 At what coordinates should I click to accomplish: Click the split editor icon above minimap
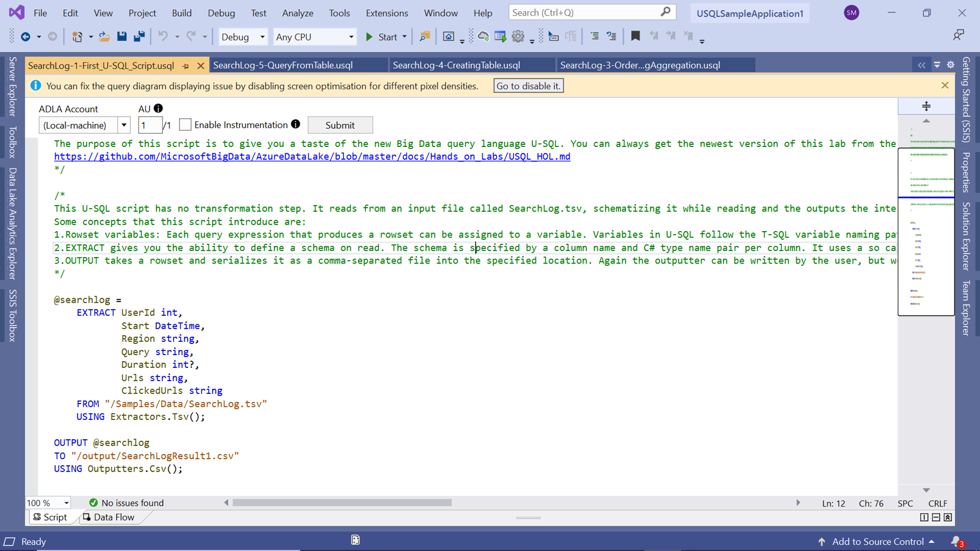pyautogui.click(x=926, y=106)
